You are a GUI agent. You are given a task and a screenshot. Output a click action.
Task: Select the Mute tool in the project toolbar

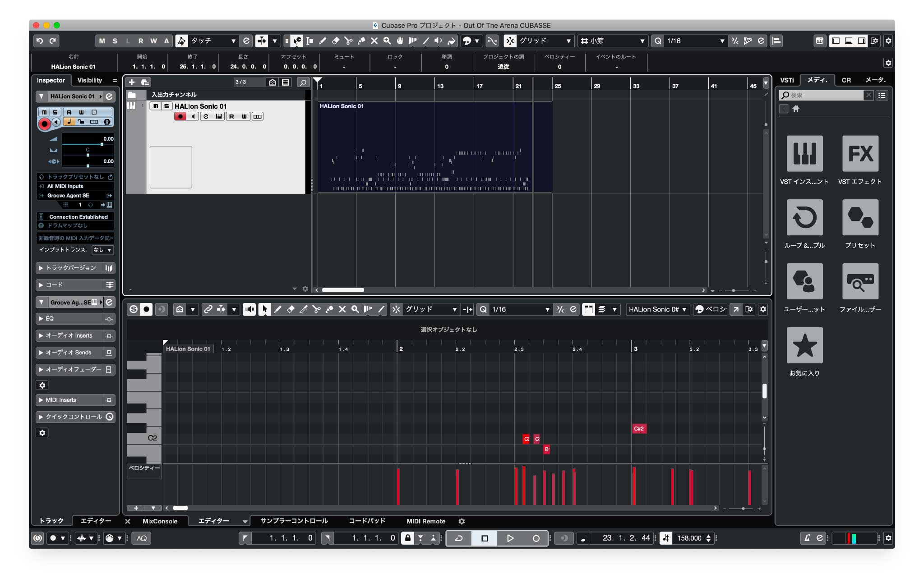click(374, 41)
